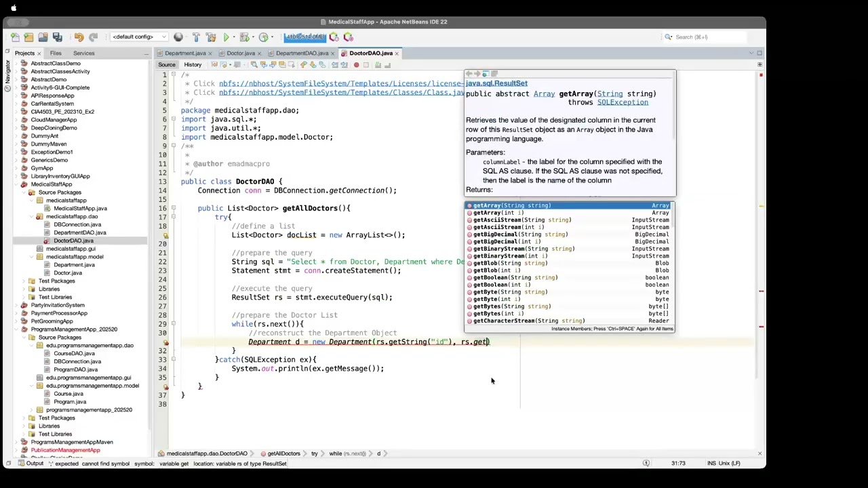This screenshot has width=868, height=488.
Task: Click the Shift Line Left icon
Action: tap(335, 65)
